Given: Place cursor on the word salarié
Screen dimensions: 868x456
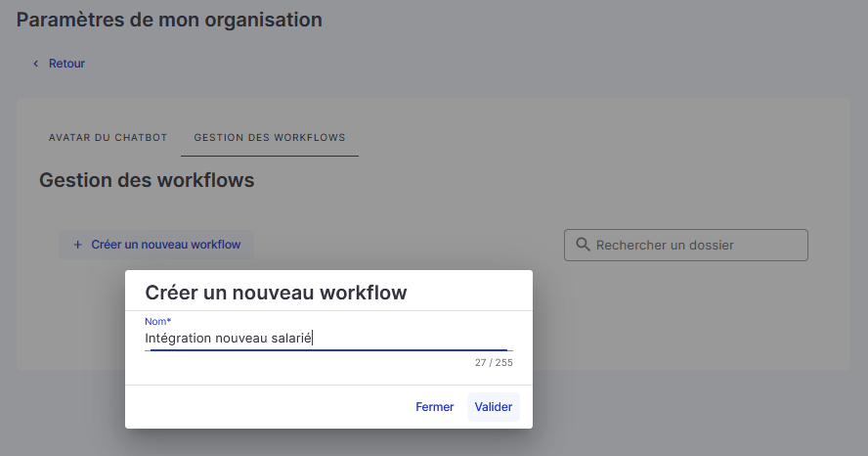Looking at the screenshot, I should coord(291,338).
